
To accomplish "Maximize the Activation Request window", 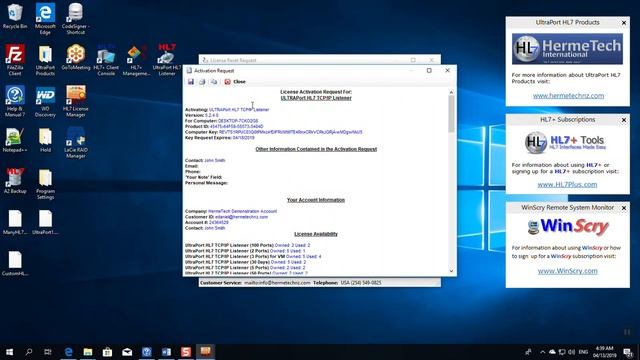I will tap(429, 70).
